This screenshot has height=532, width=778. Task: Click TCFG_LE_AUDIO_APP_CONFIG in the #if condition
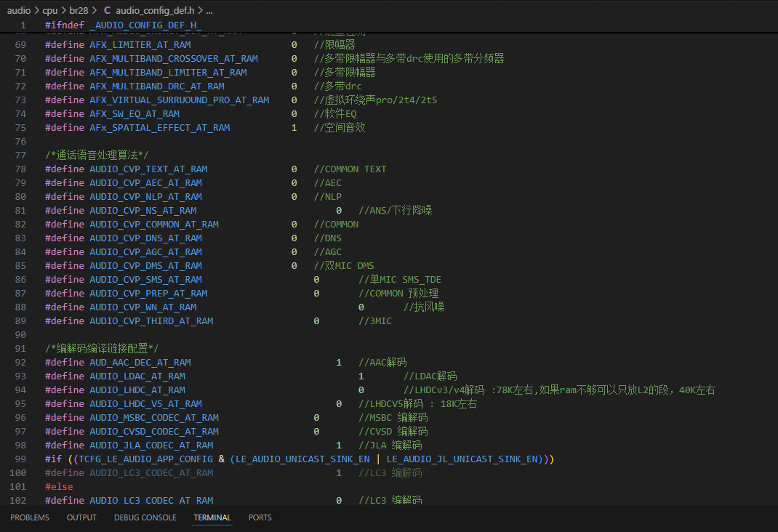tap(146, 459)
